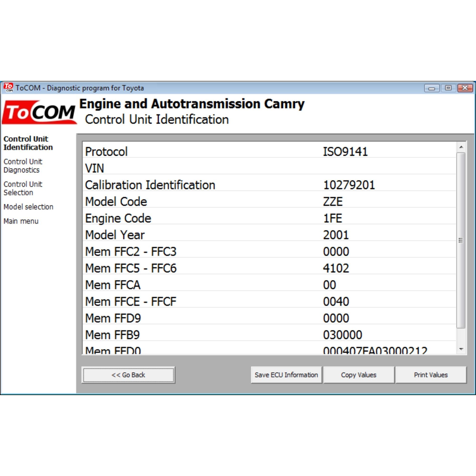Click the scrollbar up arrow
Screen dimensions: 476x476
pyautogui.click(x=461, y=147)
